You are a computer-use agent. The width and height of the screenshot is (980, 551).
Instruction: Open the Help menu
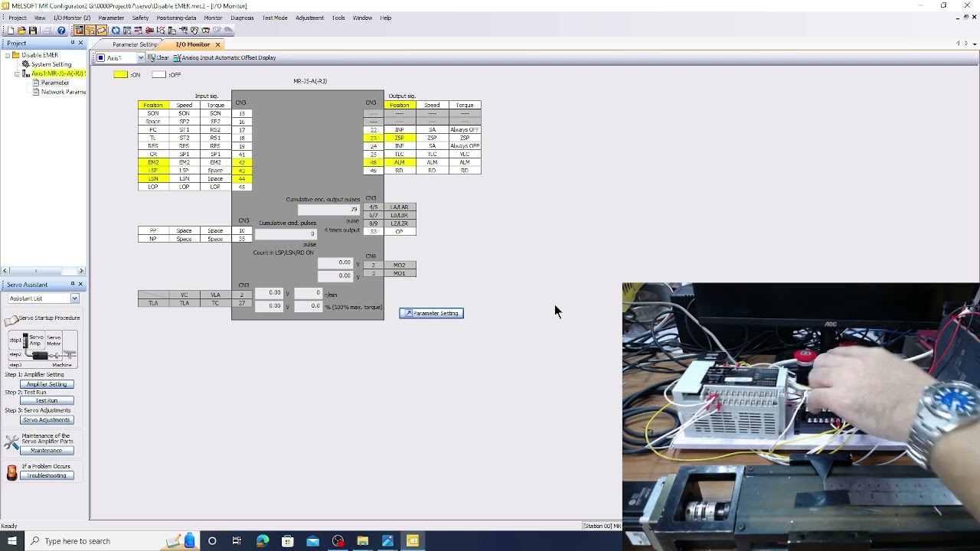[x=386, y=18]
